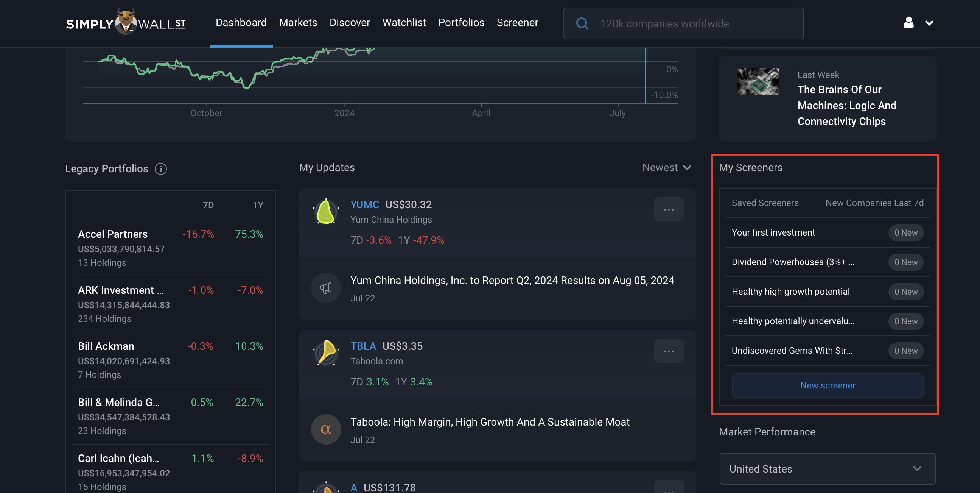Open the Accel Partners portfolio
980x493 pixels.
[x=170, y=248]
